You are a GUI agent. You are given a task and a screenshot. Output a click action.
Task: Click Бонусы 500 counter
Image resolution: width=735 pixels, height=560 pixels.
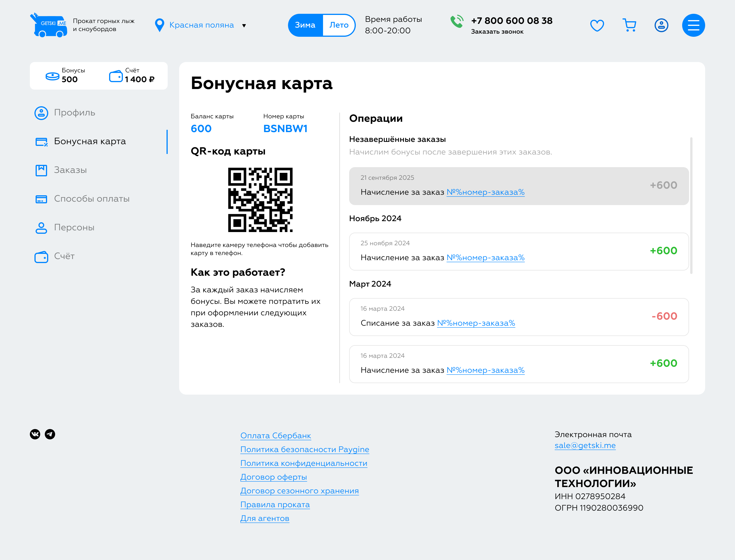pos(65,75)
